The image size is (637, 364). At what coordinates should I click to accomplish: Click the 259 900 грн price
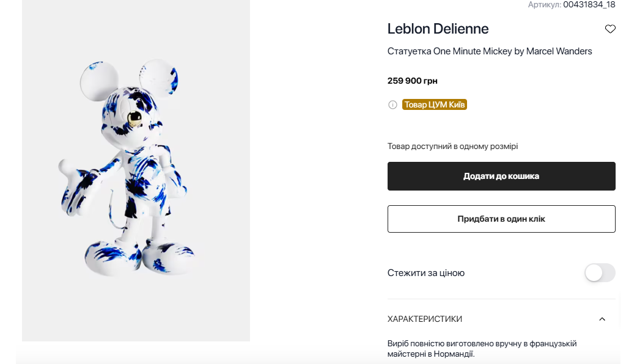point(412,81)
